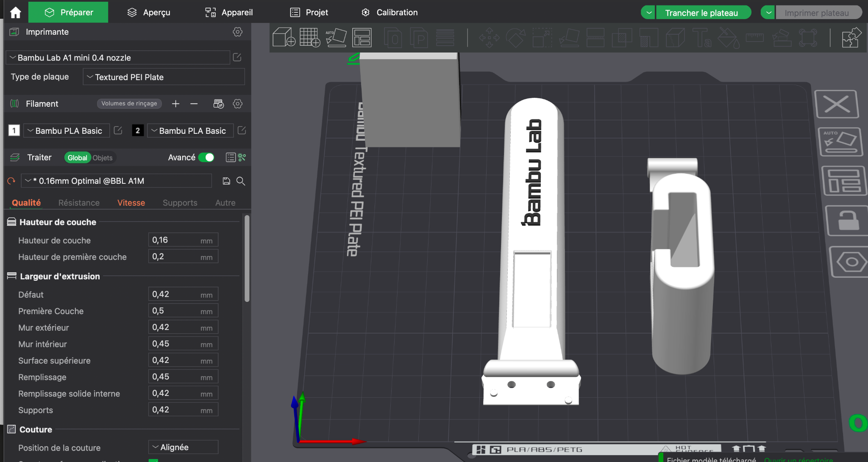Edit filament 2 preset

(x=242, y=130)
